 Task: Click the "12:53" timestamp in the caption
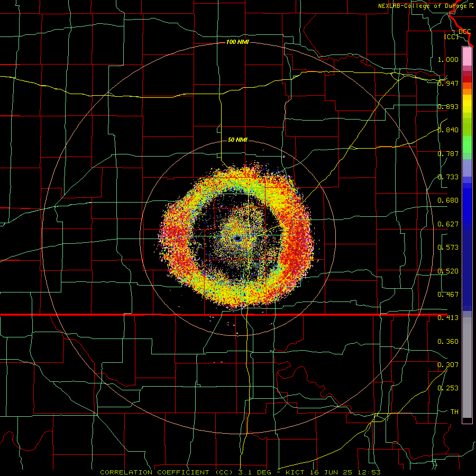[369, 472]
